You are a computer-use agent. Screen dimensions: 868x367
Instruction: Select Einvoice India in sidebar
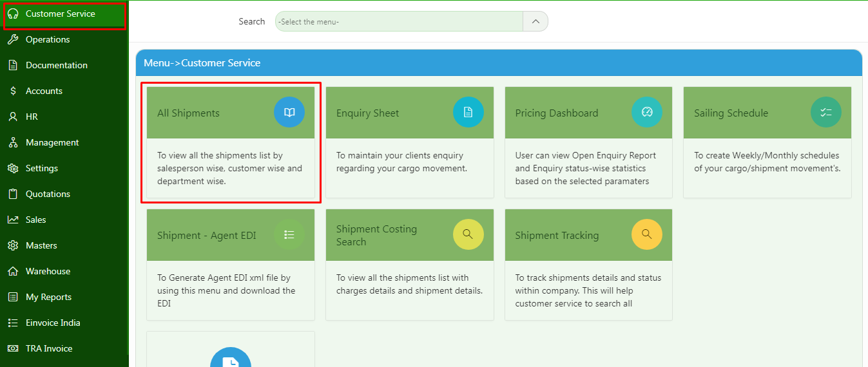coord(64,323)
